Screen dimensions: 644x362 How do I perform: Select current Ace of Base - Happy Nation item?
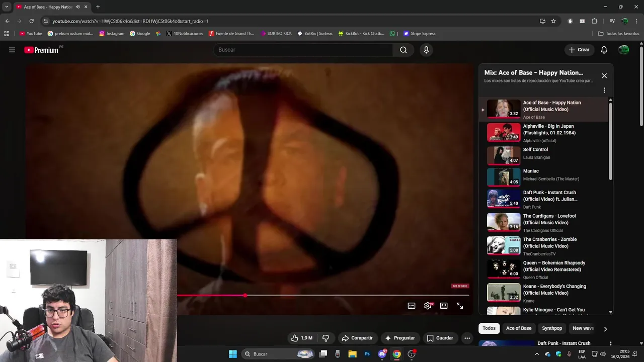[x=543, y=110]
